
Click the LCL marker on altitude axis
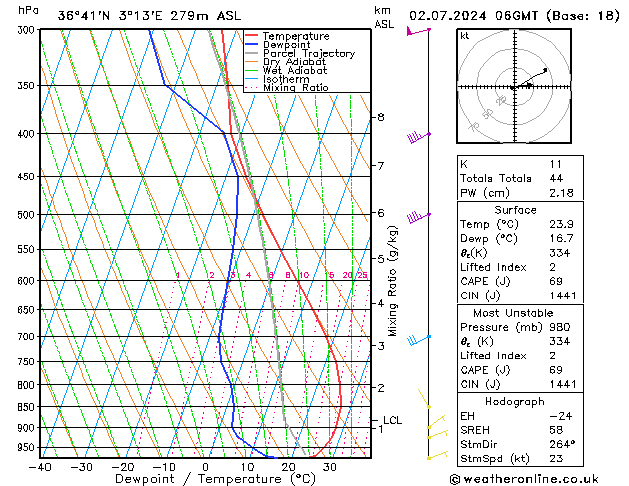(x=392, y=420)
